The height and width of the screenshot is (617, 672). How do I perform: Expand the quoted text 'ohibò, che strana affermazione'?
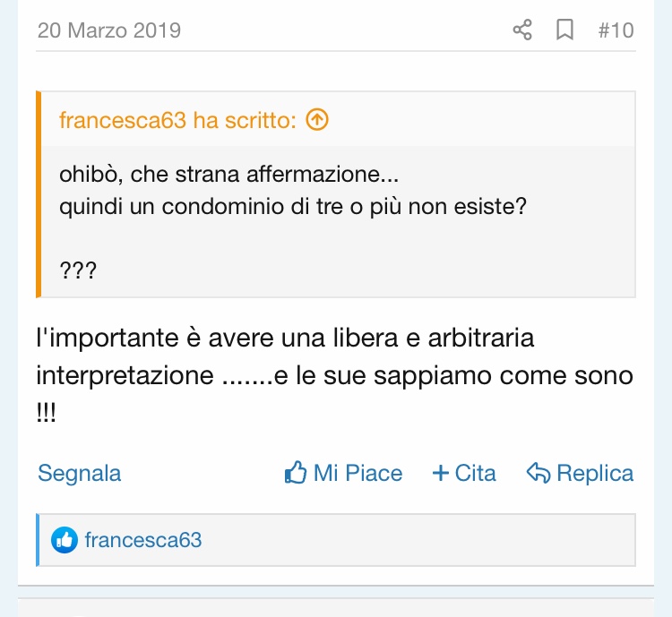(228, 175)
